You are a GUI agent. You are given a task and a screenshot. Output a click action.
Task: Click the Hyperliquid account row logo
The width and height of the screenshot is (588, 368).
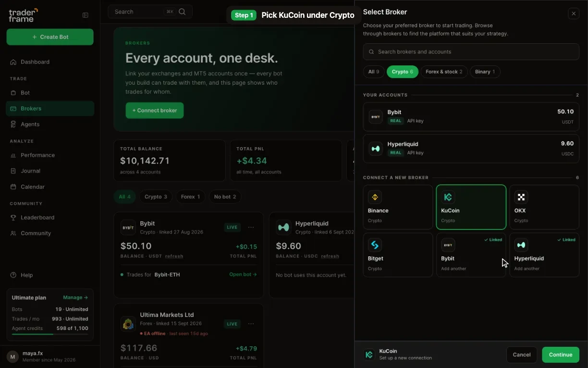click(x=376, y=148)
